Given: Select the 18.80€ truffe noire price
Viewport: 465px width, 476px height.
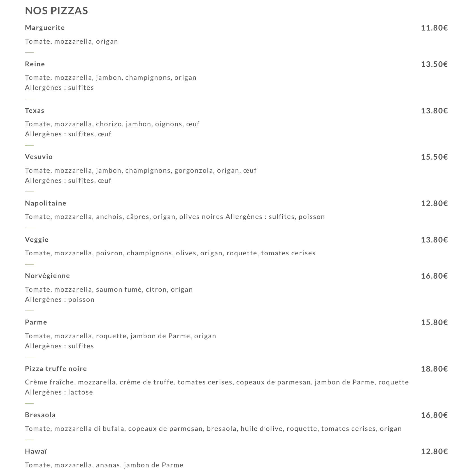Looking at the screenshot, I should [434, 369].
